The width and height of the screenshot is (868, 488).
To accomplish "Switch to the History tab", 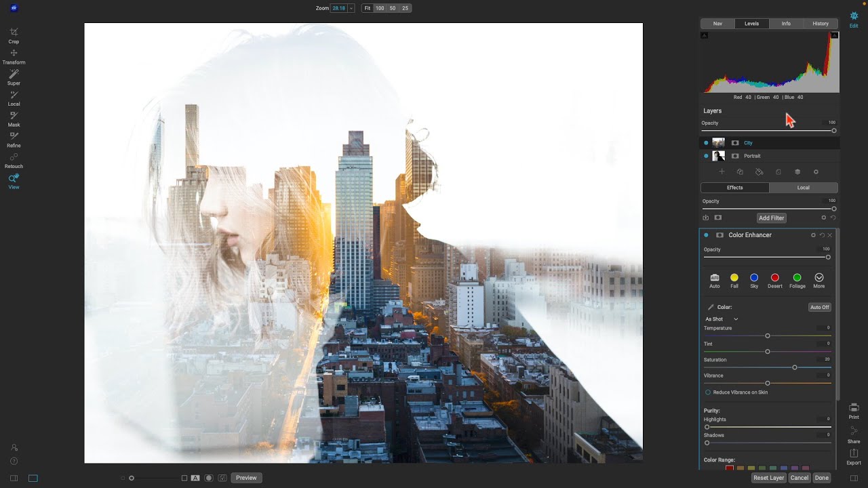I will (x=821, y=24).
